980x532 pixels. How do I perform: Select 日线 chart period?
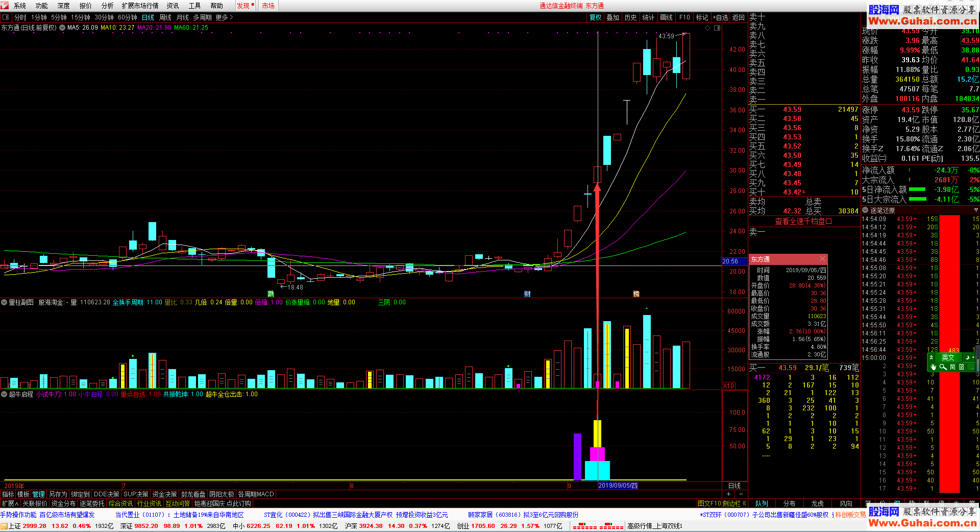[148, 17]
